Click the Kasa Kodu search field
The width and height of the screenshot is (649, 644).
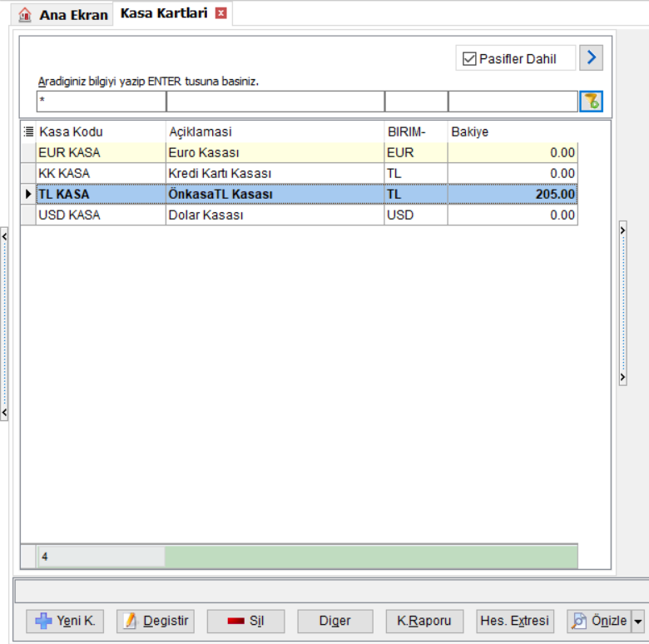coord(102,102)
